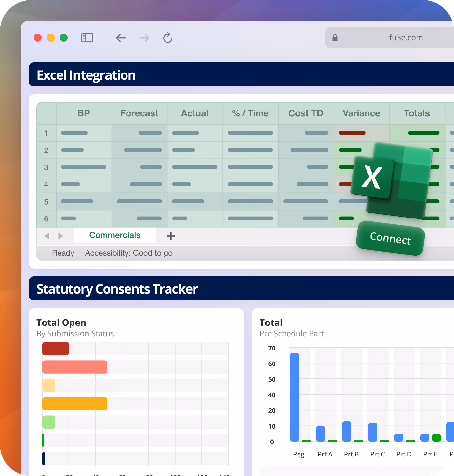454x476 pixels.
Task: Select the Totals column header
Action: [417, 113]
